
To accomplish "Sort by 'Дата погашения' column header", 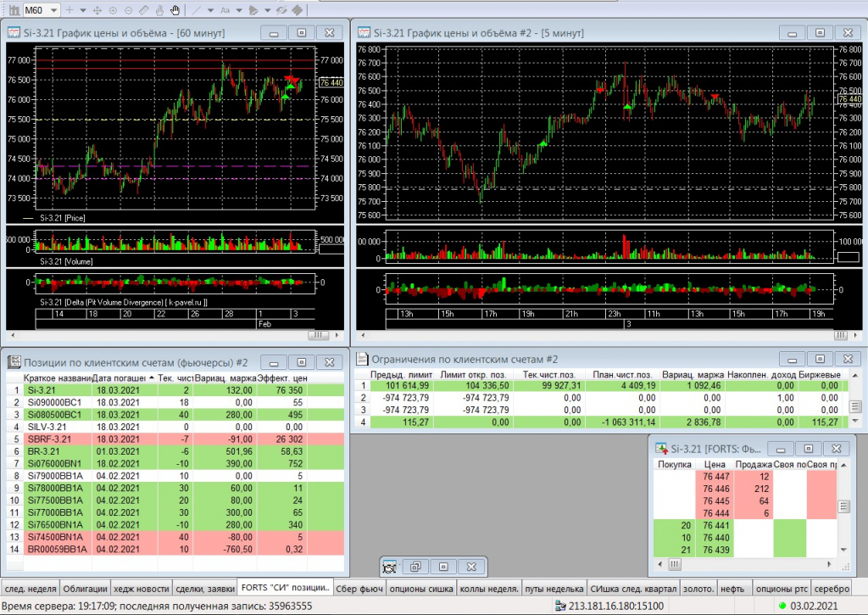I will (x=124, y=377).
